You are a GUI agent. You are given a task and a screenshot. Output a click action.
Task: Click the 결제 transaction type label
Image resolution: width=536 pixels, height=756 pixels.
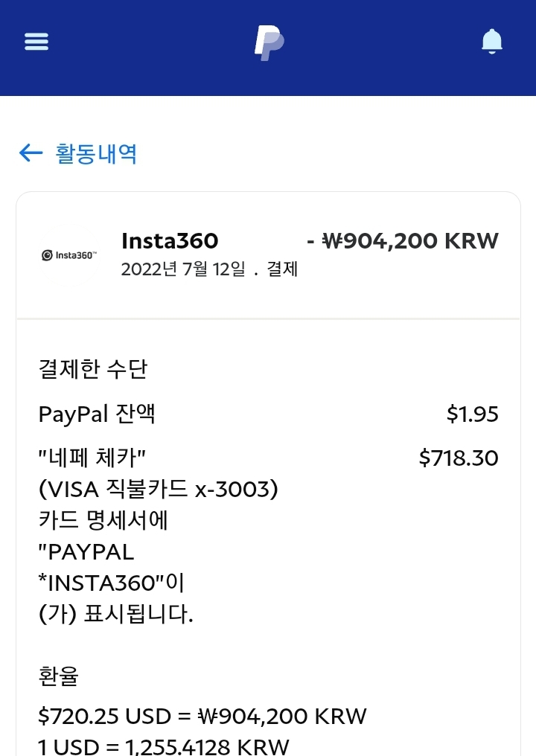(x=282, y=269)
